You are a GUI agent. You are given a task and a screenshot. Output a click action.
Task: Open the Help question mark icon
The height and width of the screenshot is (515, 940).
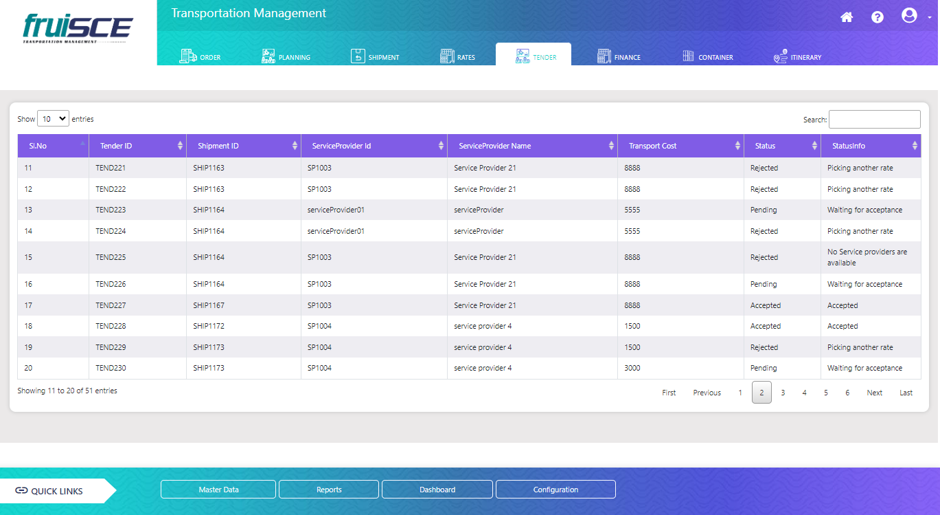(x=877, y=17)
